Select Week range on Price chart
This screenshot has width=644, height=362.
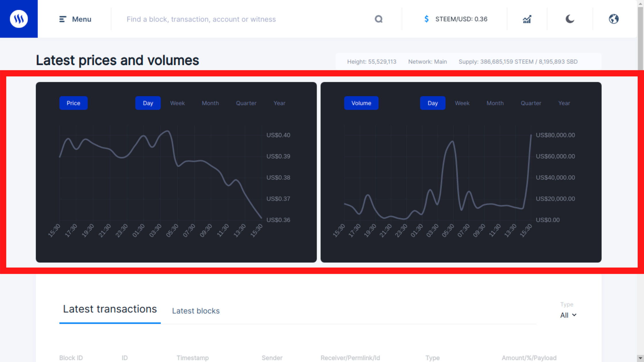(x=177, y=103)
